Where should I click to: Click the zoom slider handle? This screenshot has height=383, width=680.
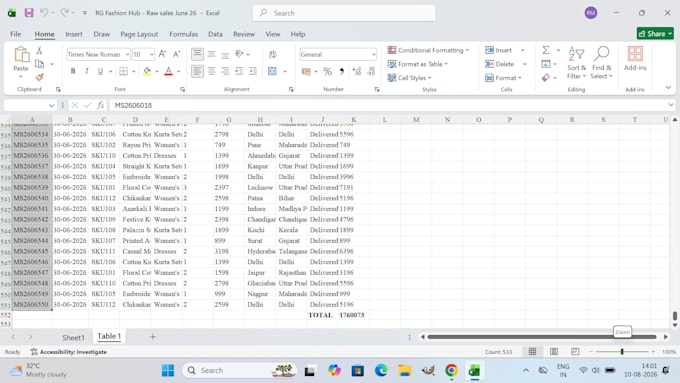click(622, 351)
